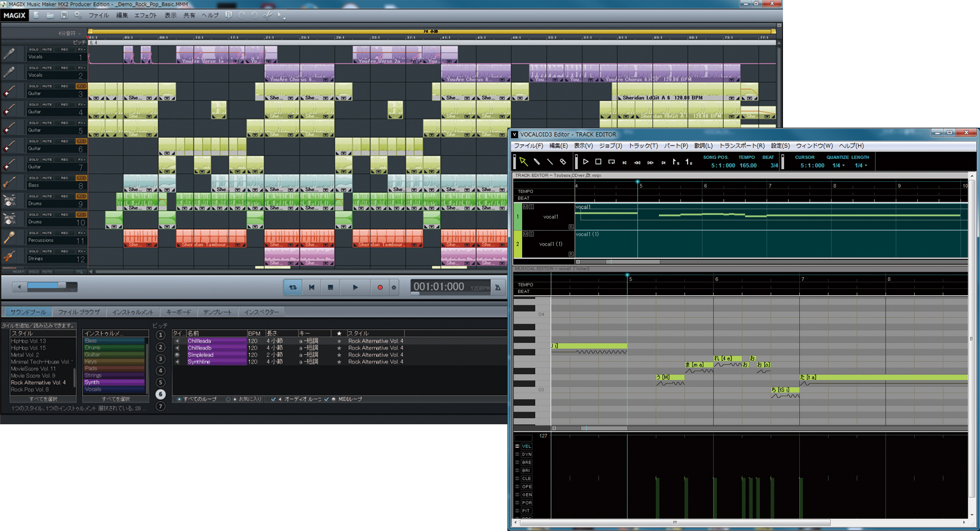The image size is (980, 531).
Task: Open '歌詞(L)' menu in VOCALOID3
Action: [703, 146]
